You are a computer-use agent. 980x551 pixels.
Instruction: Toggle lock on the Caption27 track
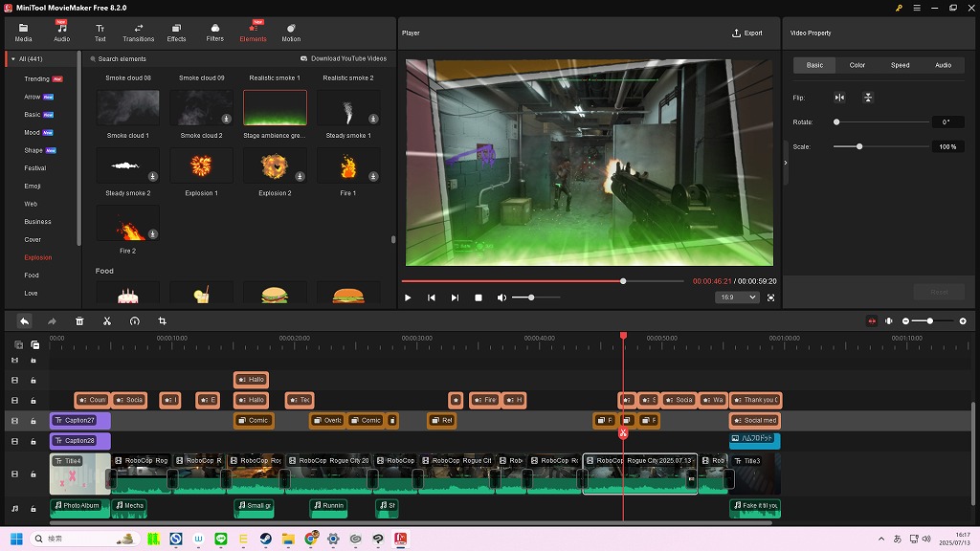[x=33, y=421]
